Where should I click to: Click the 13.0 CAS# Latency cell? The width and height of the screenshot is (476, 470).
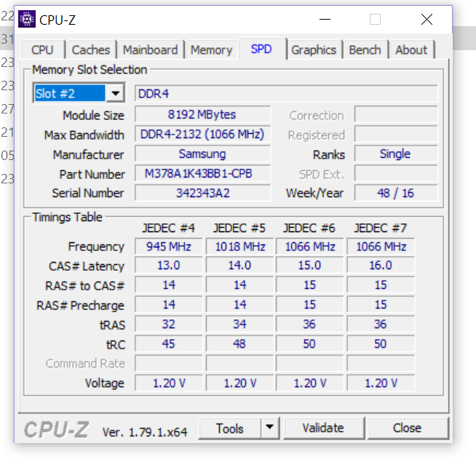[x=169, y=266]
